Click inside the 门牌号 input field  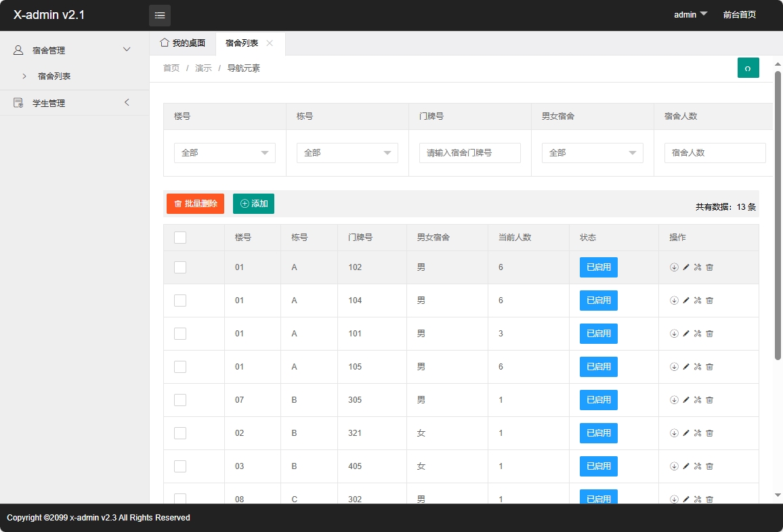click(x=469, y=153)
